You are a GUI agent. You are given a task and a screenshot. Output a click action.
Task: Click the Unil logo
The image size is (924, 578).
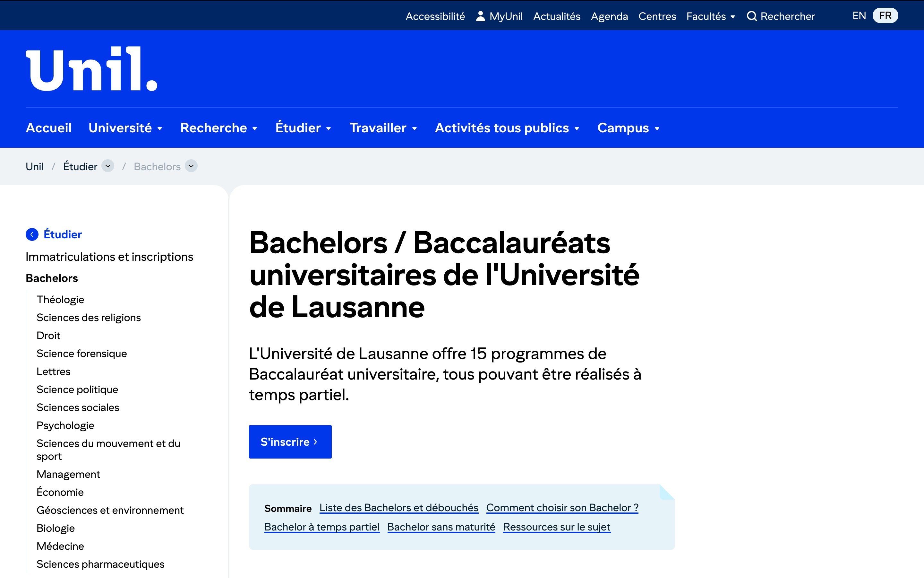(x=91, y=69)
